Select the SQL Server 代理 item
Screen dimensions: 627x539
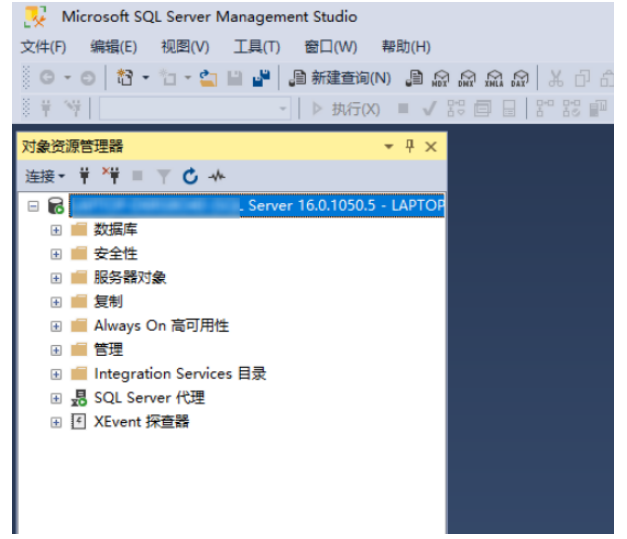point(149,397)
